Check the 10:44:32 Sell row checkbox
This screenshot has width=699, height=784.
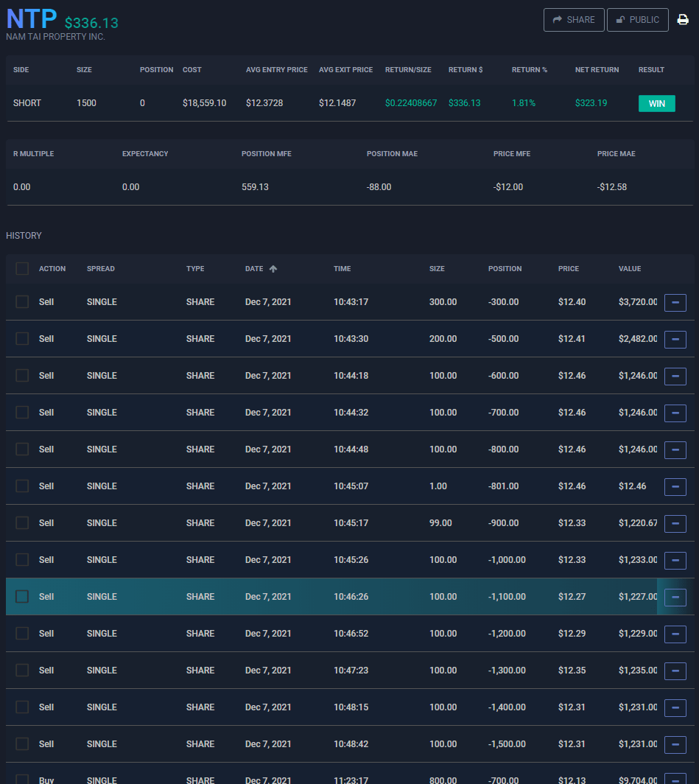(x=22, y=412)
